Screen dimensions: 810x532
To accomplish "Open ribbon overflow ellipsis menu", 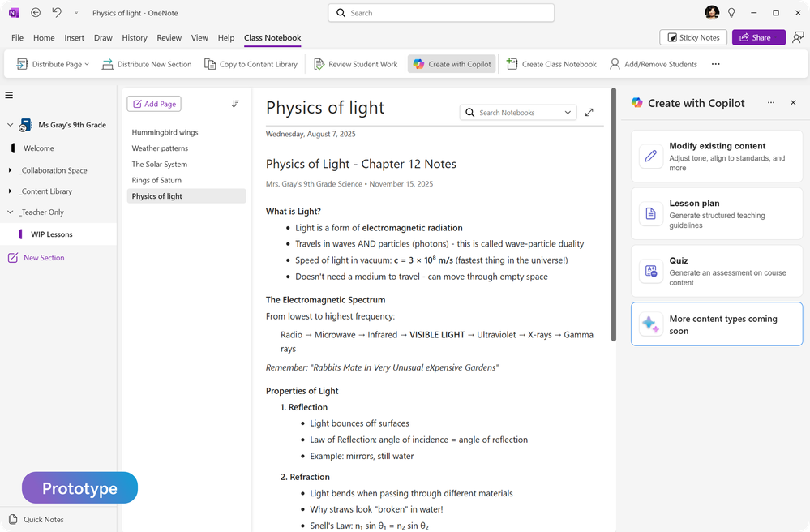I will click(715, 64).
